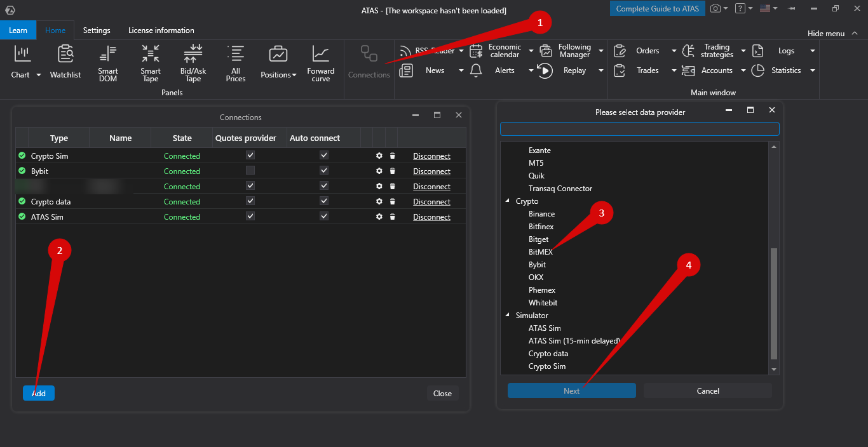Click the Connections icon in ribbon
This screenshot has width=868, height=447.
coord(369,53)
